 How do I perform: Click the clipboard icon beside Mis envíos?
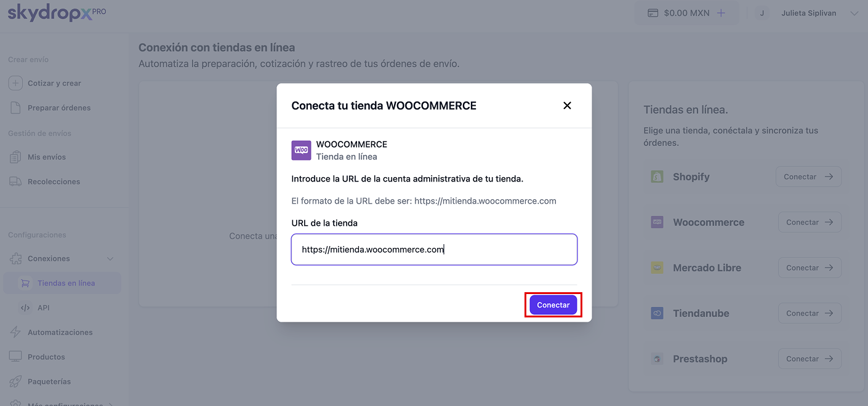[15, 157]
